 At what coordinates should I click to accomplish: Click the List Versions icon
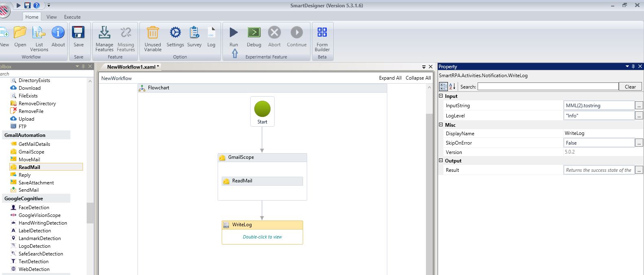pyautogui.click(x=39, y=32)
